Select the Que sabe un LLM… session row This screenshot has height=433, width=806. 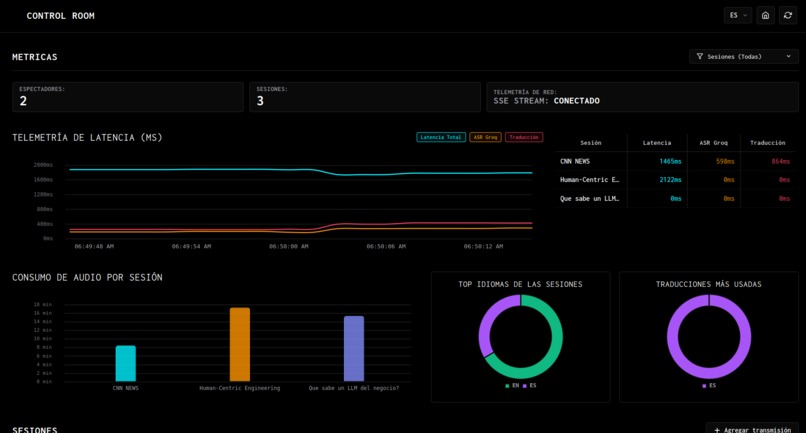click(676, 199)
